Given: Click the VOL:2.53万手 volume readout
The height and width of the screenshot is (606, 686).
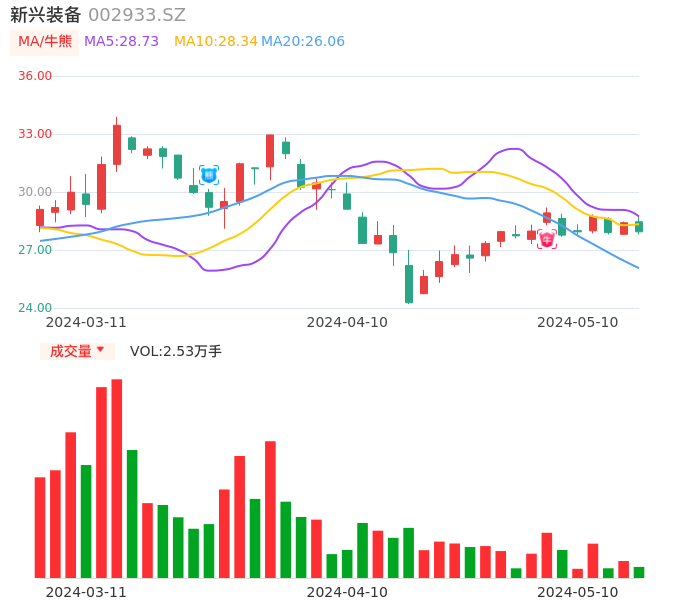Looking at the screenshot, I should pyautogui.click(x=176, y=351).
